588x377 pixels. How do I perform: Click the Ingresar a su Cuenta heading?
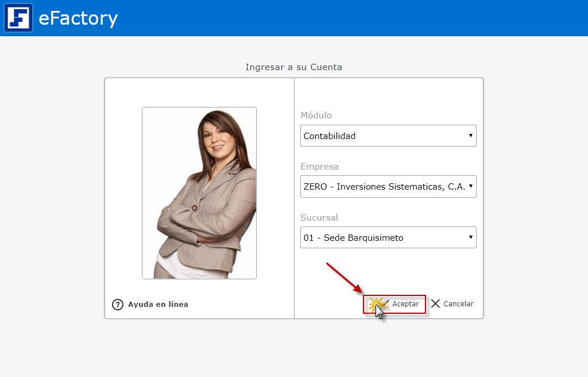pyautogui.click(x=293, y=67)
